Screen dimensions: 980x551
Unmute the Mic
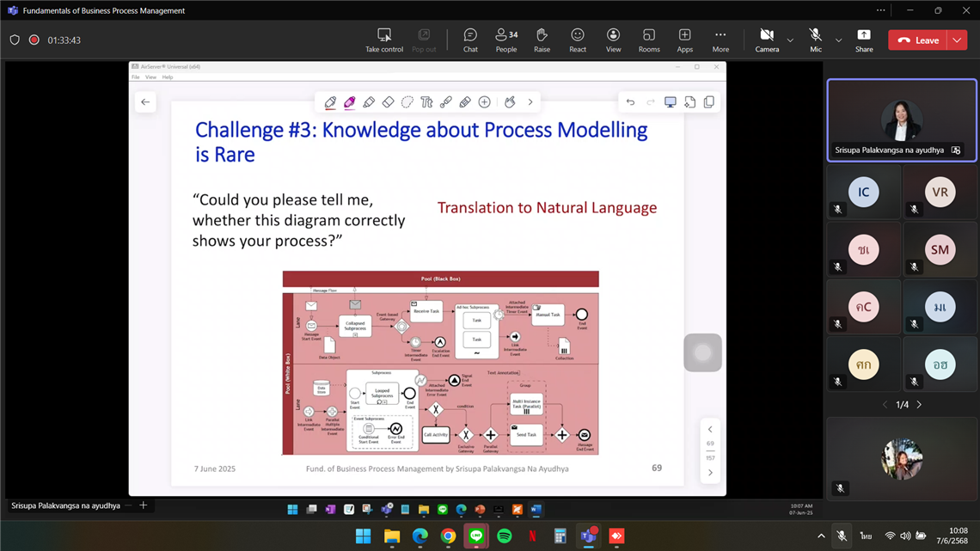coord(815,40)
